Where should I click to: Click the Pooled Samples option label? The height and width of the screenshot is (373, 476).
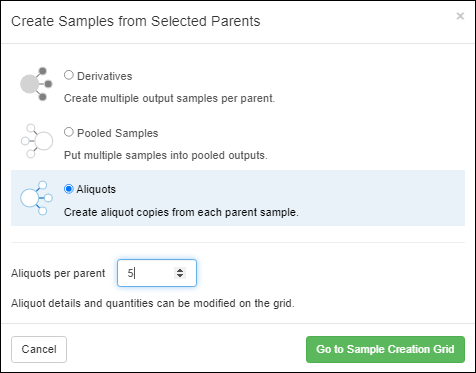(x=118, y=133)
